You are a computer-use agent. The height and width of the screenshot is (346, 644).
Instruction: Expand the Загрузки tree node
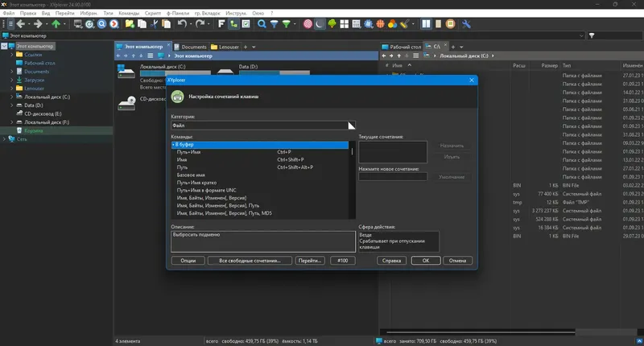tap(11, 80)
